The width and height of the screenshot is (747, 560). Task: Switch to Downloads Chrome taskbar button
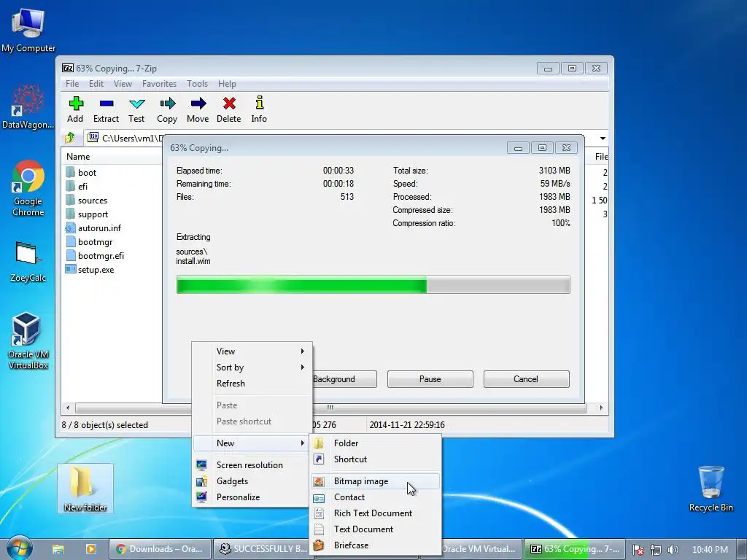pos(160,549)
